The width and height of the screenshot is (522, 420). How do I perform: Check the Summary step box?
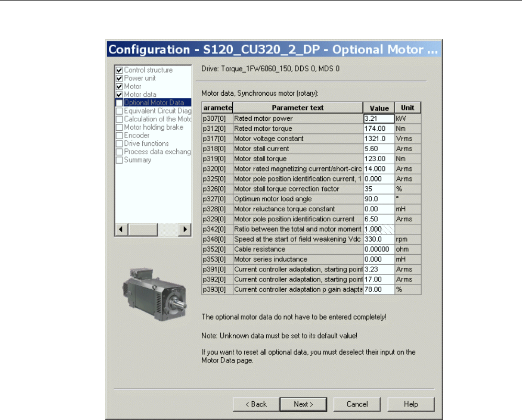pos(119,160)
